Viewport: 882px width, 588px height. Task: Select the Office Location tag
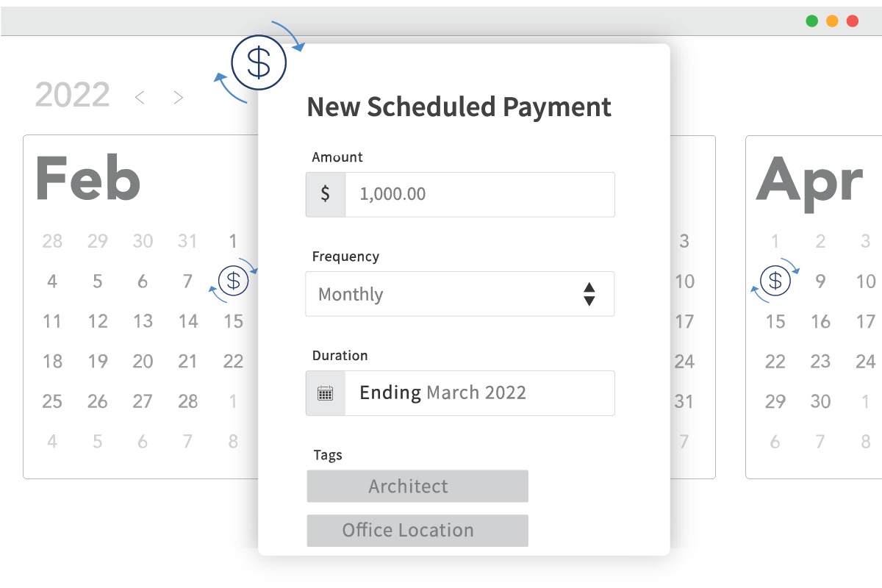click(417, 530)
